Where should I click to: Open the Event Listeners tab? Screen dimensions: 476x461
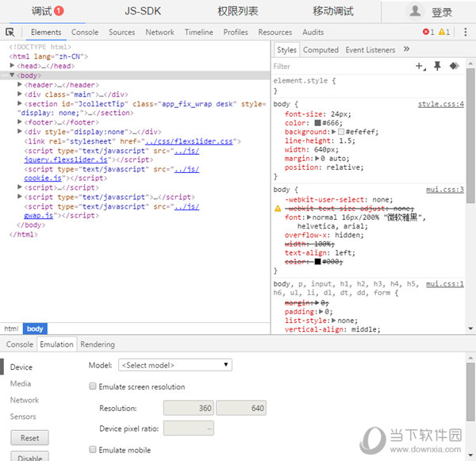click(370, 50)
